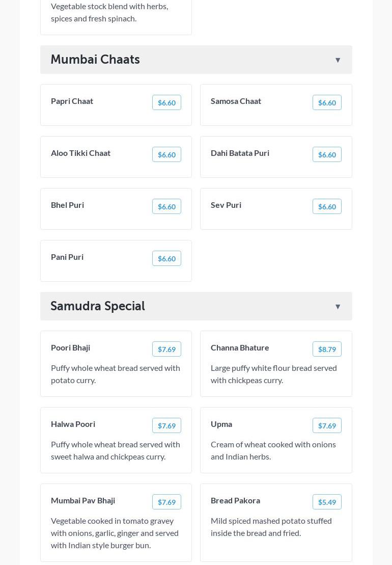Select the Halwa Poori price tag
The height and width of the screenshot is (565, 392).
[x=166, y=426]
